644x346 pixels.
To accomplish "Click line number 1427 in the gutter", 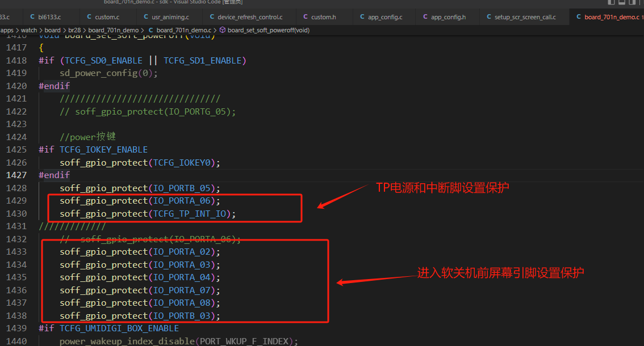I will coord(16,175).
